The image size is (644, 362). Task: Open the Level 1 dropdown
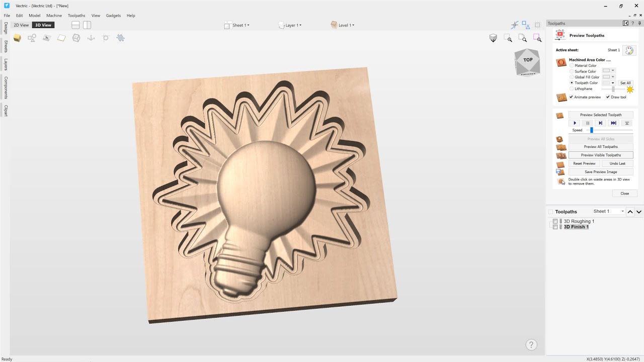(x=343, y=25)
